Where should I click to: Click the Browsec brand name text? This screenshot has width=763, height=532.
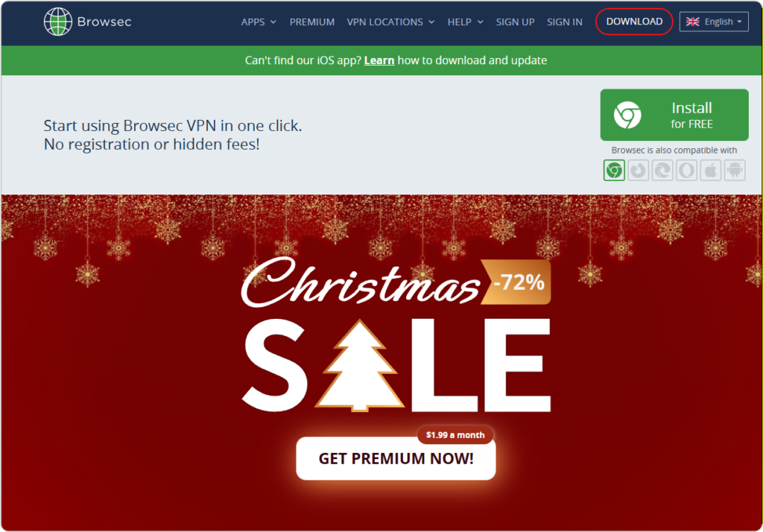(104, 22)
